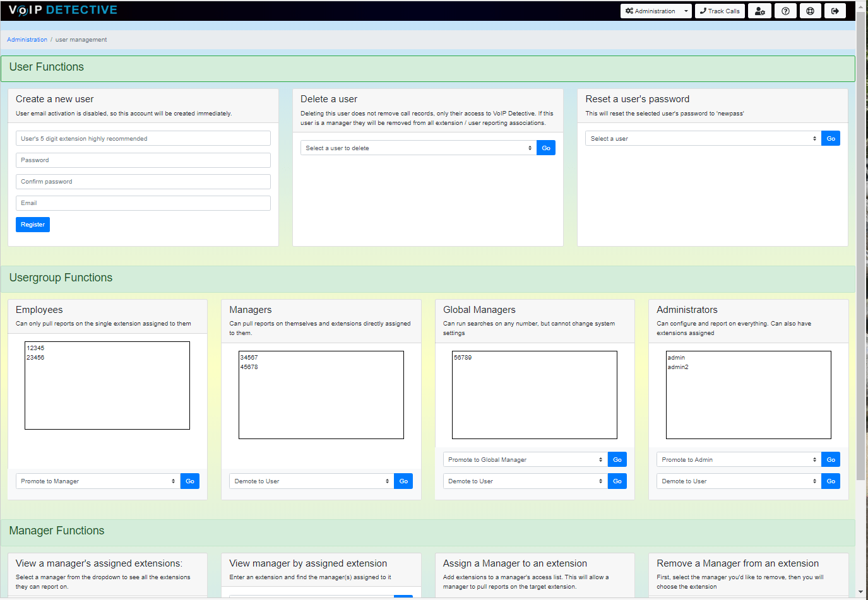The width and height of the screenshot is (868, 600).
Task: Expand the Promote to Manager dropdown
Action: click(x=98, y=481)
